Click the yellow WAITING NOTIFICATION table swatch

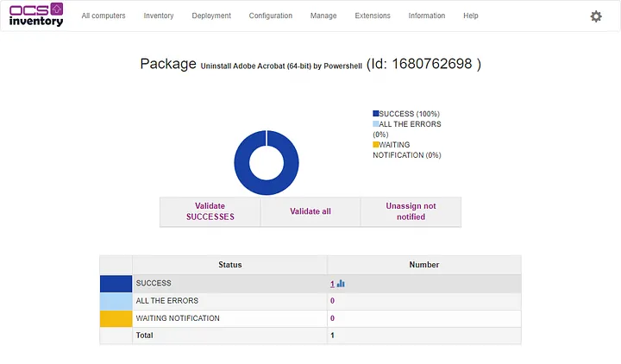(116, 319)
